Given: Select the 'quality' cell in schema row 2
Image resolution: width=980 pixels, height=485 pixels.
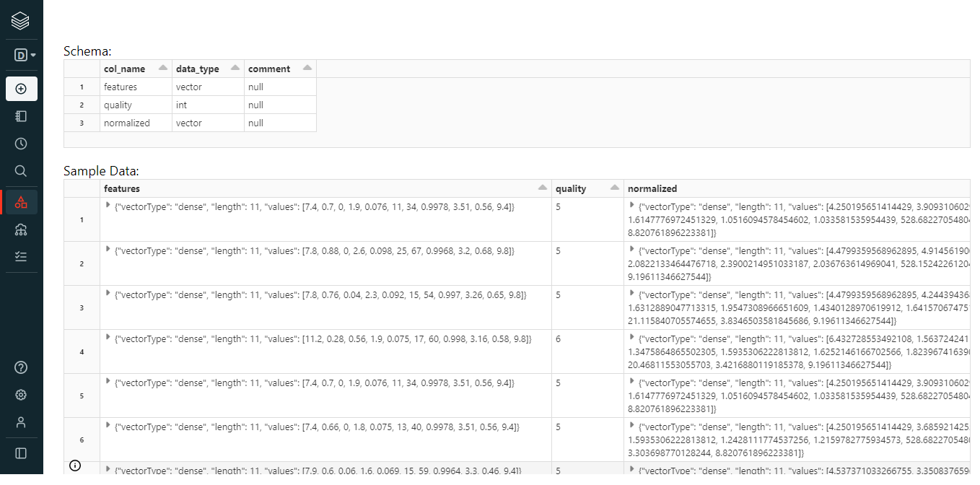Looking at the screenshot, I should 136,105.
